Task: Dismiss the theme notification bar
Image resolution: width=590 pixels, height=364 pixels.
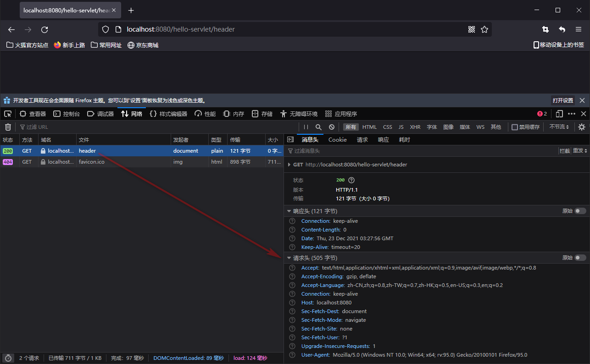Action: pyautogui.click(x=582, y=100)
